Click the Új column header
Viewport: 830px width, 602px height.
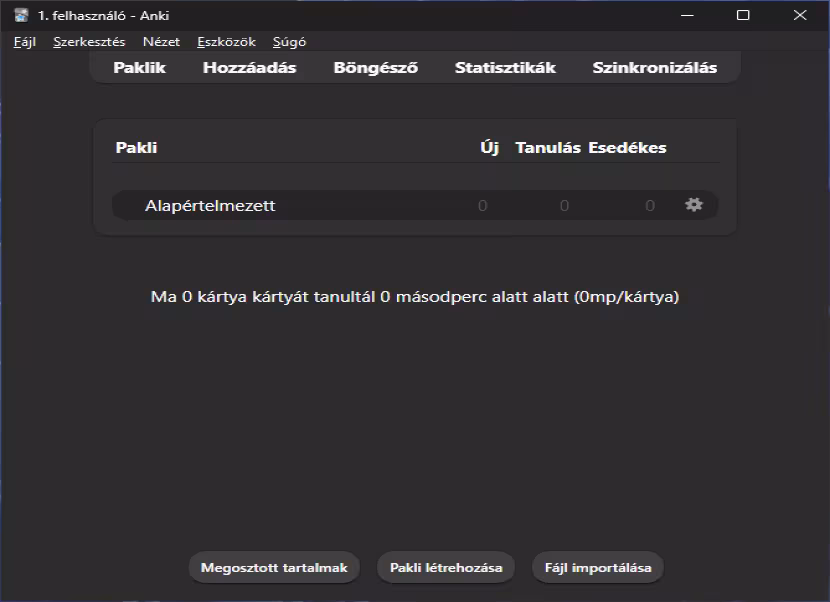[490, 147]
